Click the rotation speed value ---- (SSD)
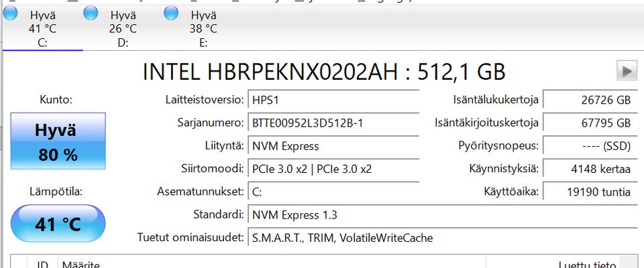 [590, 146]
